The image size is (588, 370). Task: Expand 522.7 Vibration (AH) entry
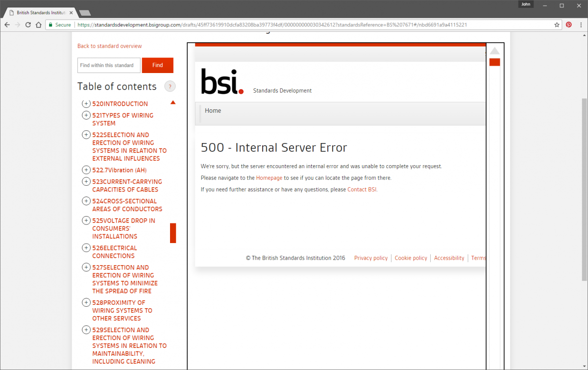point(86,170)
